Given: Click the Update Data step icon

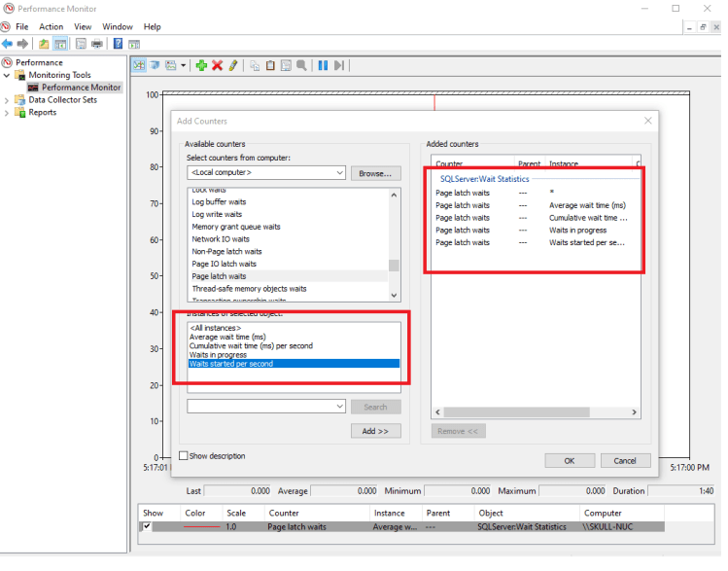Looking at the screenshot, I should click(339, 65).
